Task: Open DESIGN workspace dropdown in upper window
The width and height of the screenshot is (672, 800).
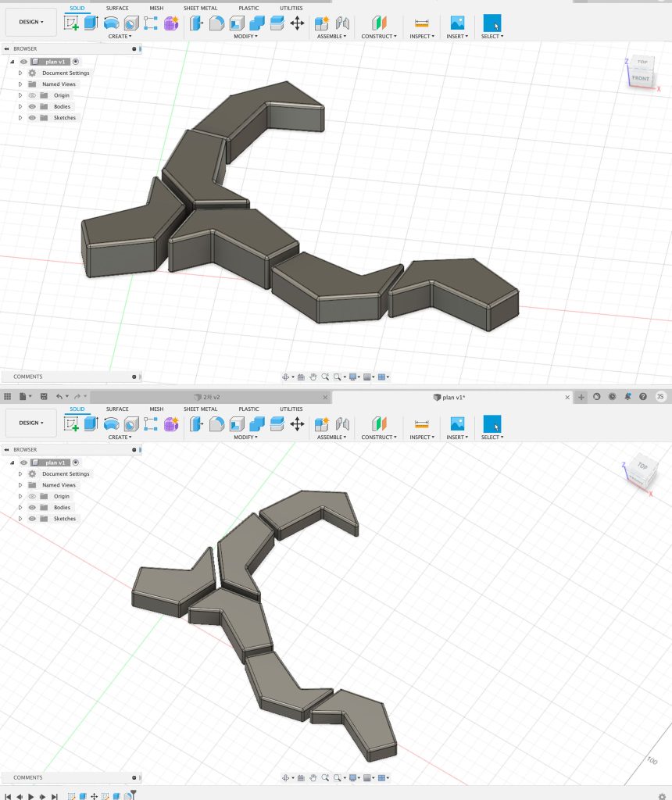Action: (x=31, y=22)
